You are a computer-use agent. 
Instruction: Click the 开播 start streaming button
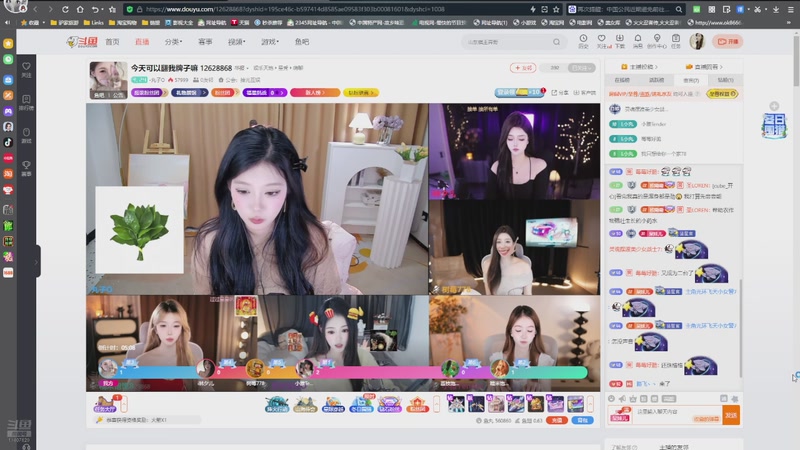[728, 41]
